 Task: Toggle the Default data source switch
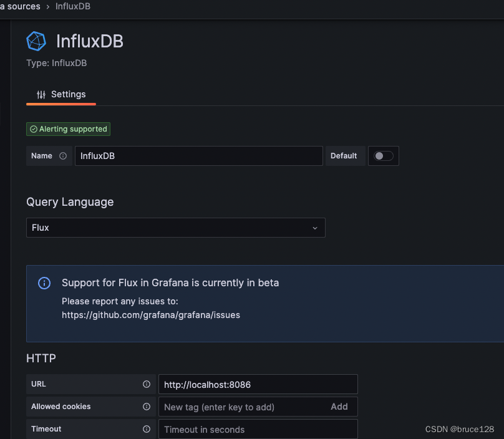383,156
